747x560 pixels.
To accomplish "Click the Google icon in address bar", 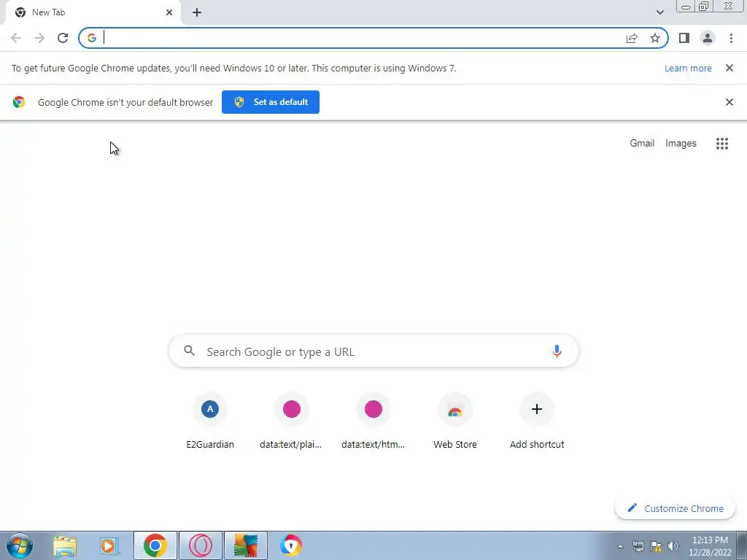I will [x=92, y=38].
